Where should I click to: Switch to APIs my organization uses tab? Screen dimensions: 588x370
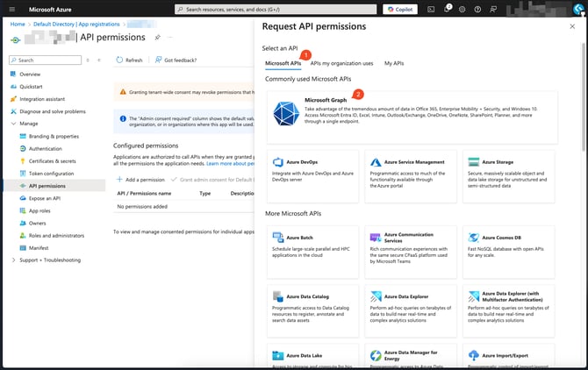pos(341,63)
